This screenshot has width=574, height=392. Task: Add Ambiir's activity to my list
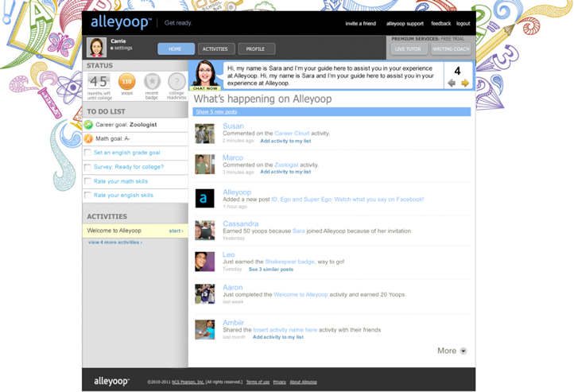(x=278, y=337)
